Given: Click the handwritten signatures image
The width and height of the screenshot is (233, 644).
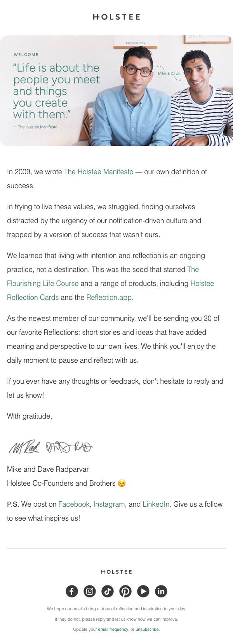Looking at the screenshot, I should point(50,447).
